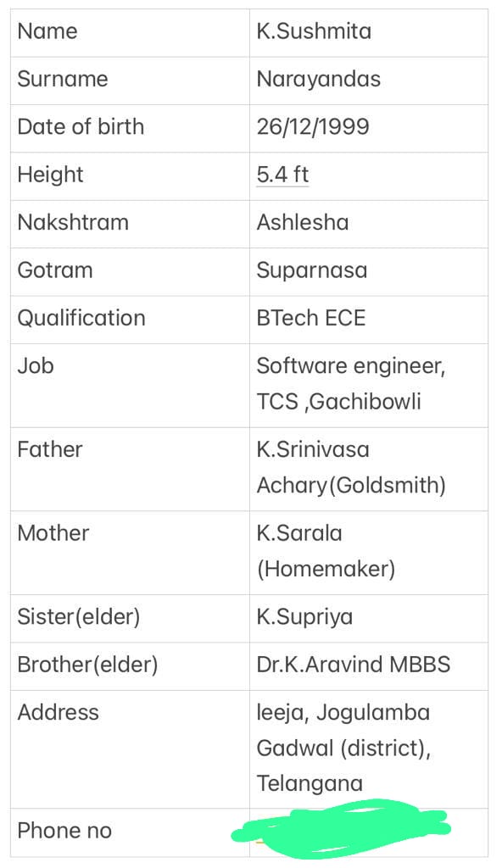Select the BTech ECE qualification cell
Screen dimensions: 502x868
tap(369, 320)
